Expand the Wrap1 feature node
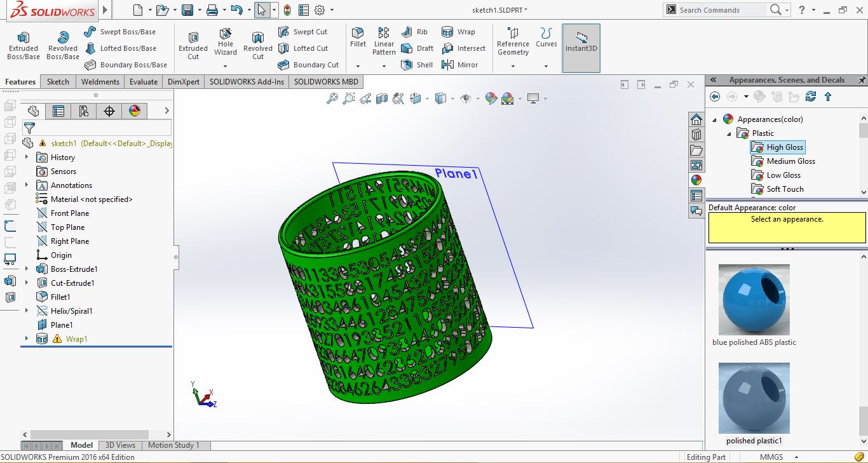This screenshot has width=868, height=463. (x=27, y=339)
